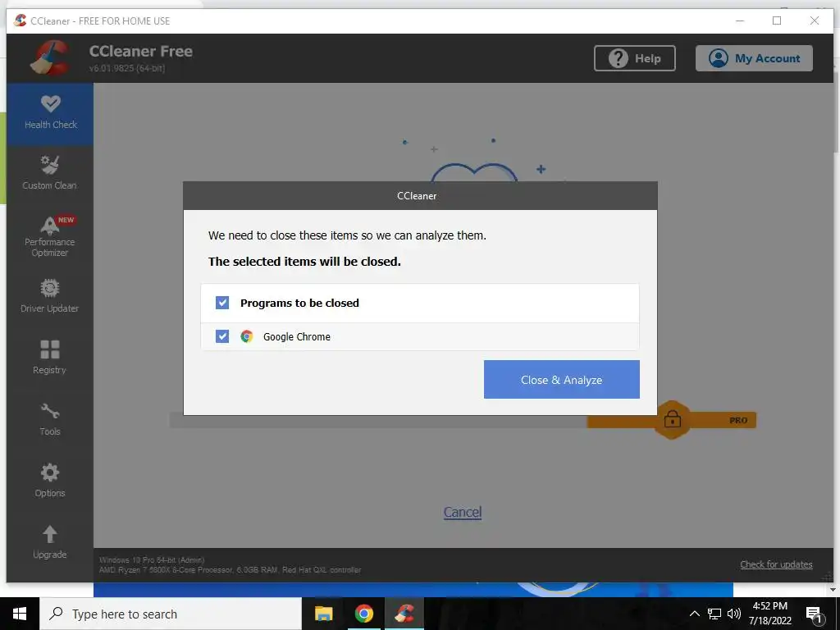Click the CCleaner logo in header
This screenshot has width=840, height=630.
[50, 57]
